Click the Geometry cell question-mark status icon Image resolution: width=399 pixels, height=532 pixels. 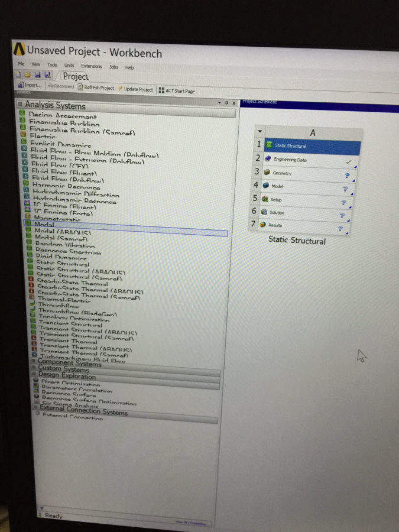(x=347, y=176)
